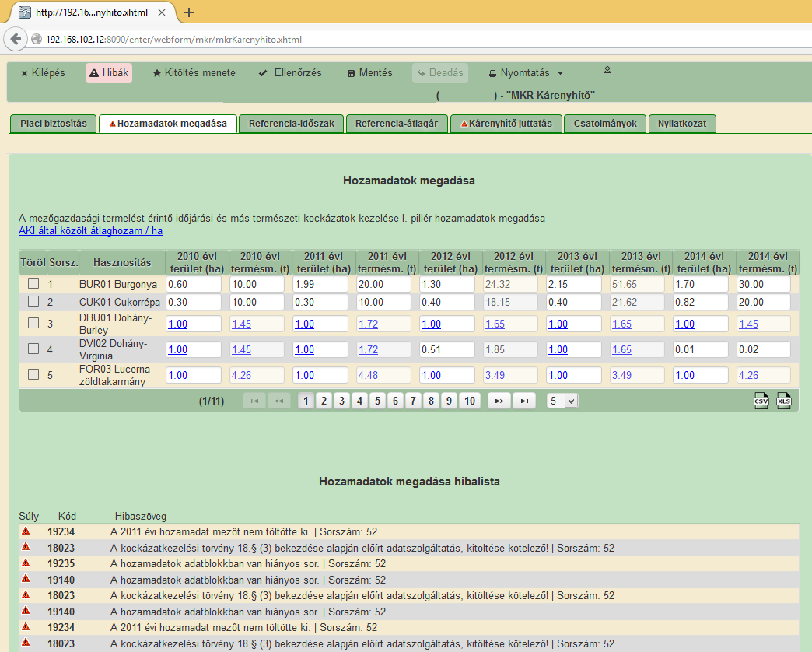Image resolution: width=812 pixels, height=652 pixels.
Task: Edit Burgonya 2014 évi termésmennyiség field
Action: pos(764,284)
